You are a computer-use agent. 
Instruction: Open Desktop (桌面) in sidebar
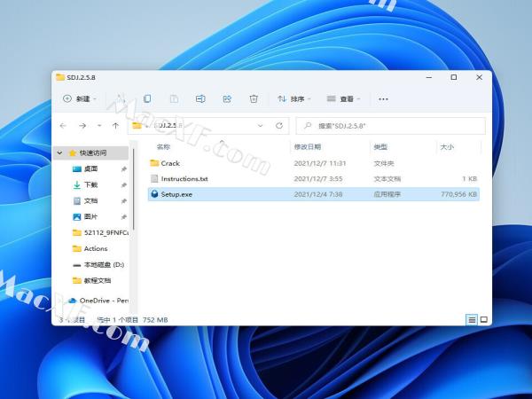[91, 169]
